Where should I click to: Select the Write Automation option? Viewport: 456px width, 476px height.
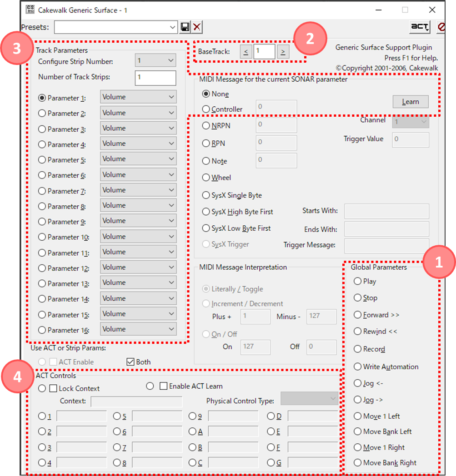(357, 367)
